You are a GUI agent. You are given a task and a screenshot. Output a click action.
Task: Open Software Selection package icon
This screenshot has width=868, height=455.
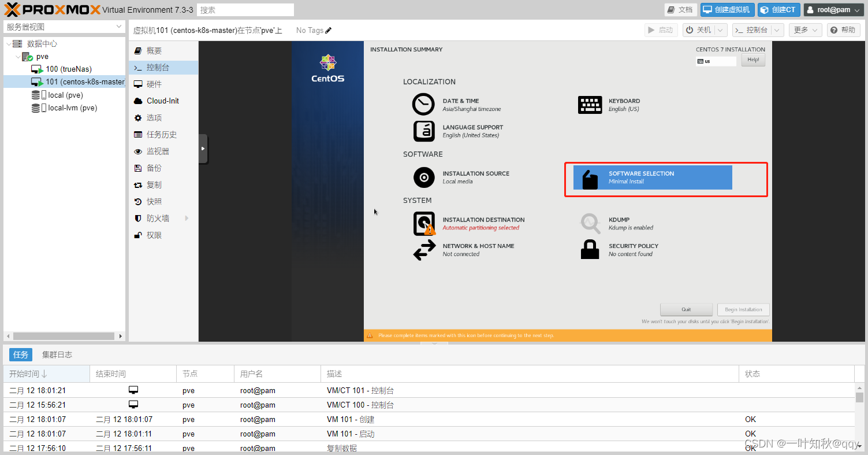pyautogui.click(x=590, y=180)
